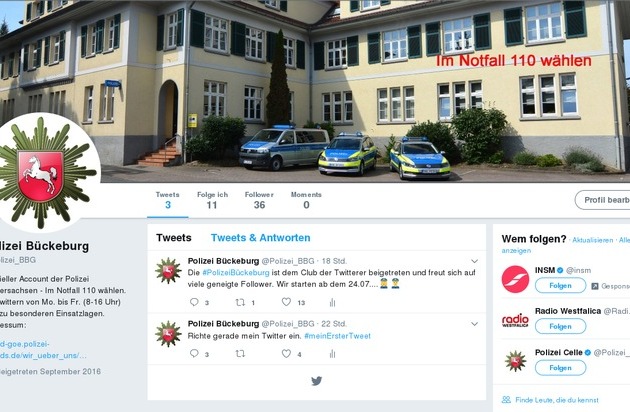Reply to the #meinErsterTweet tweet
The image size is (630, 412).
194,353
